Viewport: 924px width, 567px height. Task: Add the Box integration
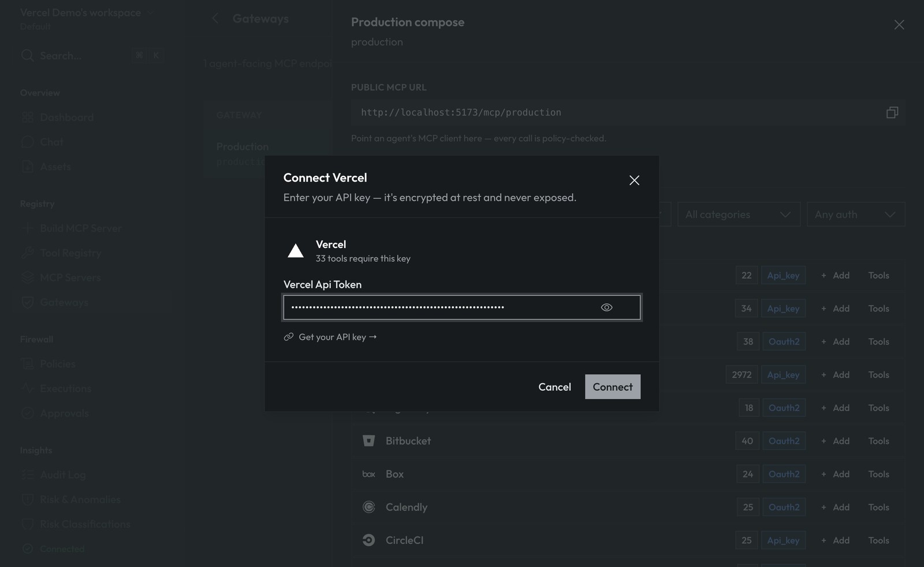point(835,474)
